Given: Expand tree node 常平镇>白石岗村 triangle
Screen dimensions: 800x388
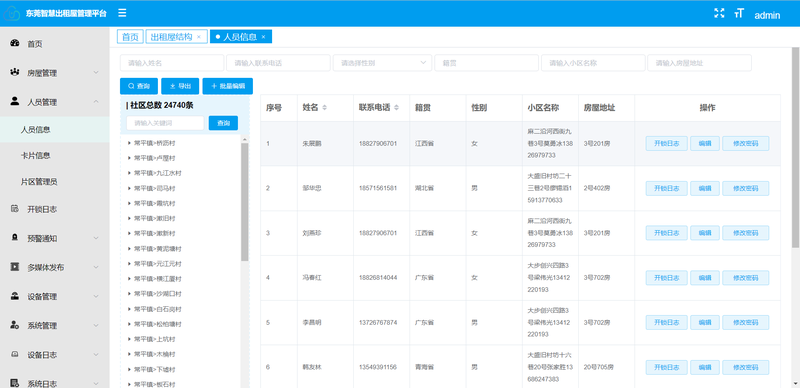Looking at the screenshot, I should pos(130,309).
